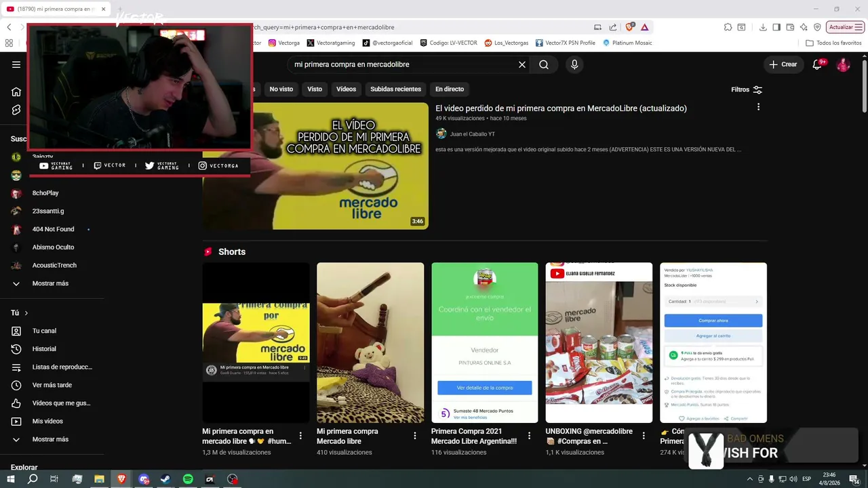Viewport: 868px width, 488px height.
Task: Open the Brave Rewards triangle icon
Action: point(644,27)
